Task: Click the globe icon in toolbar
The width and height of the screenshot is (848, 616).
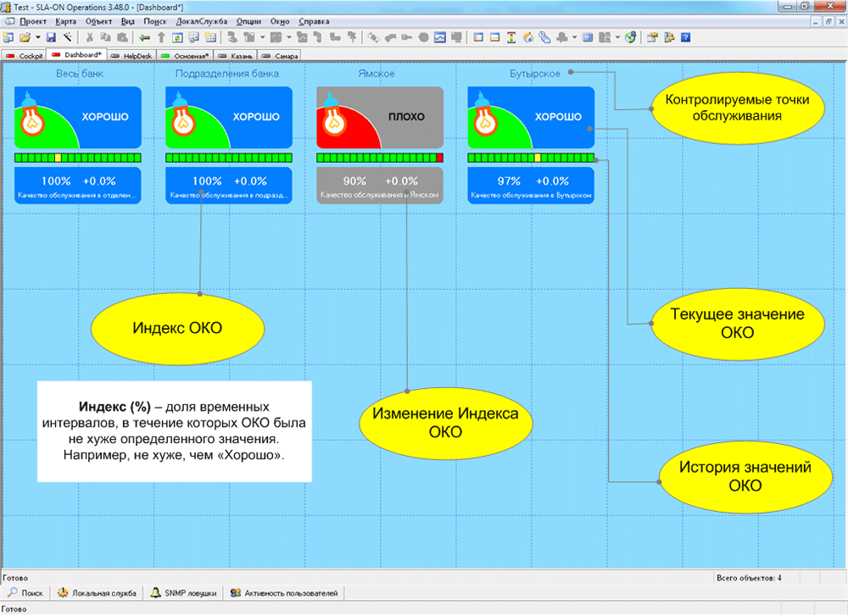Action: (630, 37)
